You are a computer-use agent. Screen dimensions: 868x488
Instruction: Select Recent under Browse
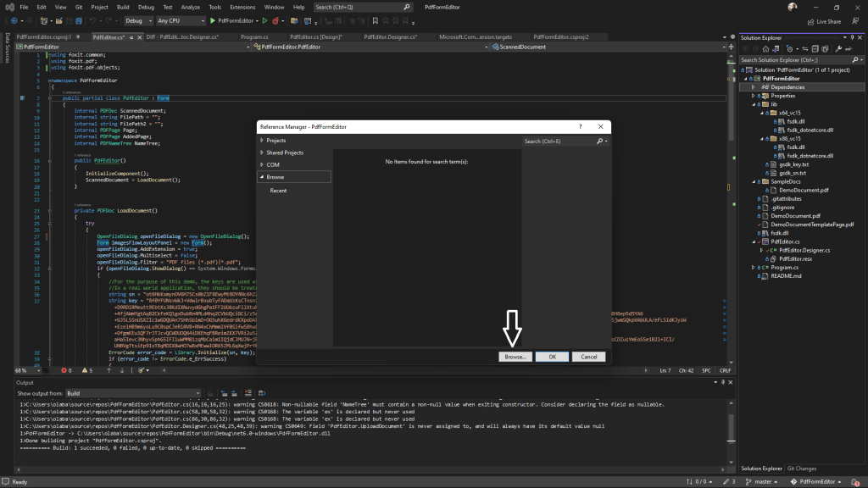278,191
